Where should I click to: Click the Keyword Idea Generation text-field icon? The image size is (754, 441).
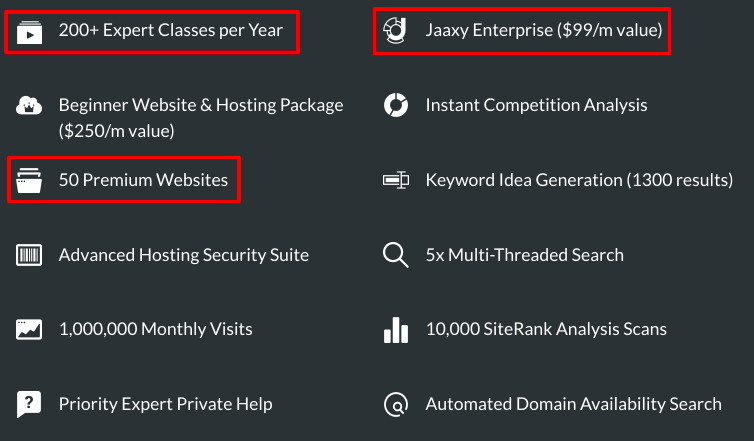coord(396,180)
